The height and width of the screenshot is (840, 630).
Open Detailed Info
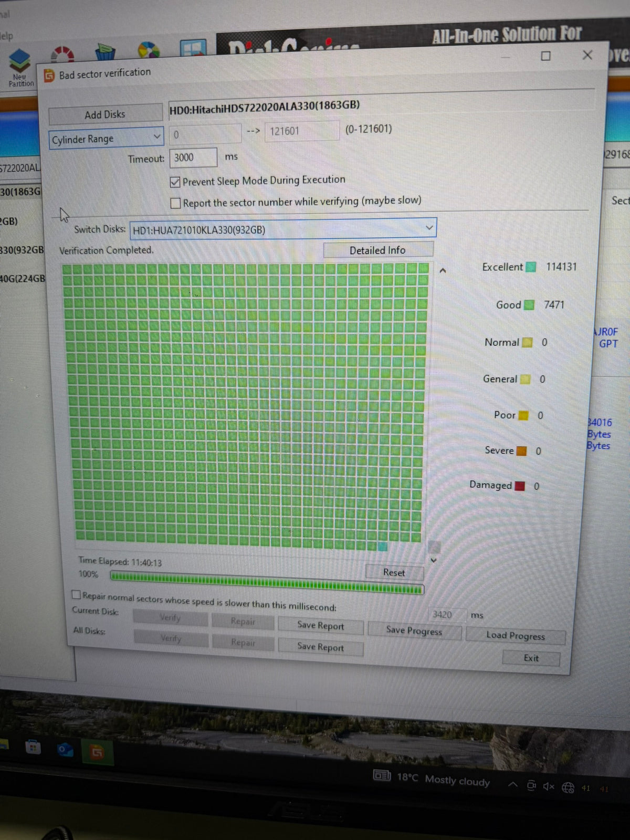pyautogui.click(x=378, y=250)
